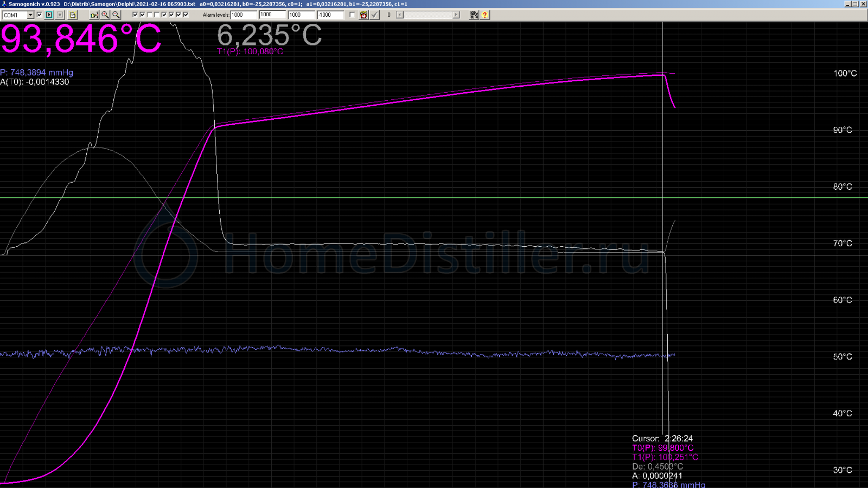
Task: Click the scrollbar left arrow in toolbar
Action: pos(400,15)
